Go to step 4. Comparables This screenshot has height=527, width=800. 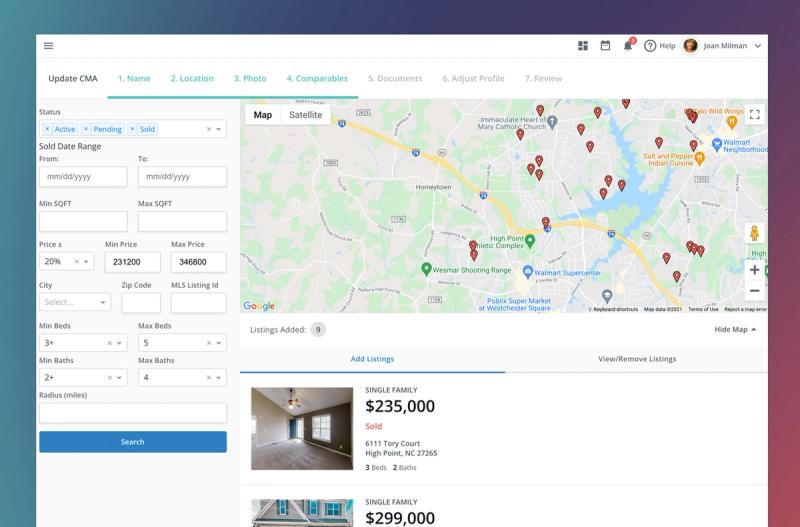[x=317, y=79]
